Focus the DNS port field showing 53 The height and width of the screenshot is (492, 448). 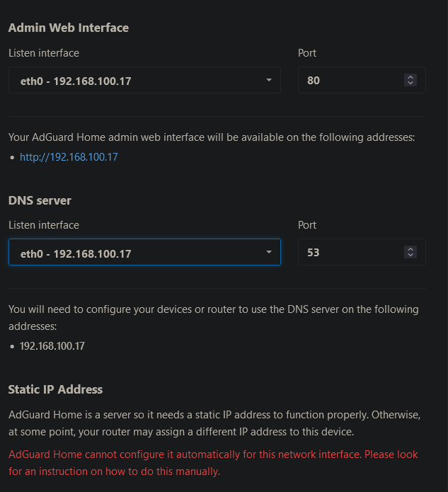point(362,252)
